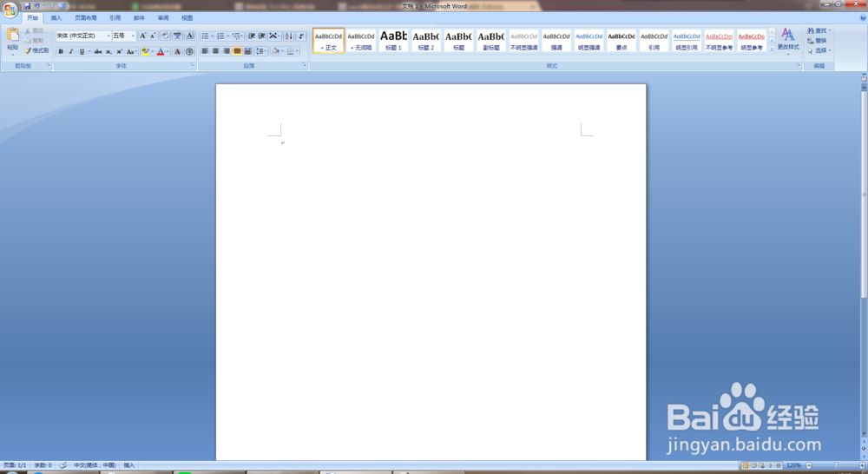This screenshot has width=868, height=474.
Task: Apply red font color A
Action: click(x=161, y=51)
